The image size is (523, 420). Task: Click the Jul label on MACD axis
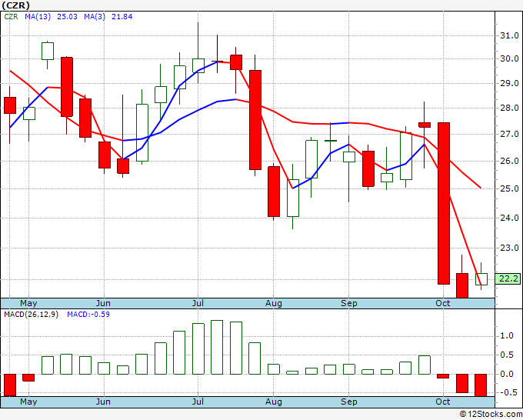(x=198, y=402)
